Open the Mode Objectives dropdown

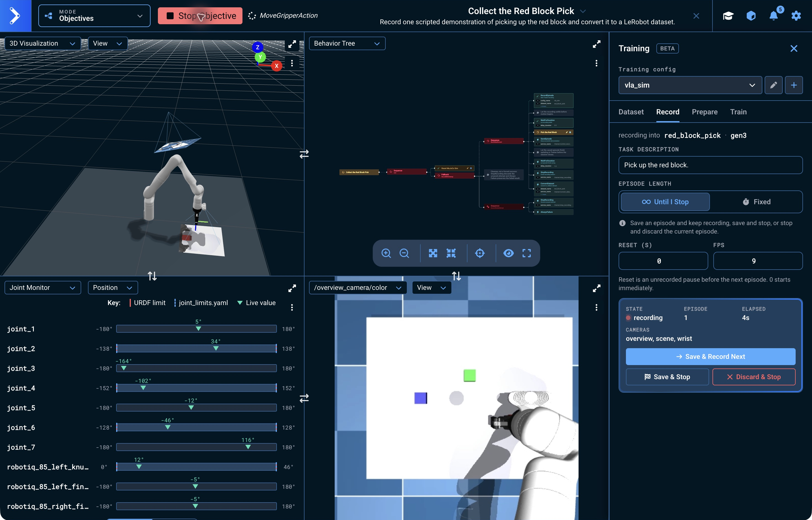[94, 16]
